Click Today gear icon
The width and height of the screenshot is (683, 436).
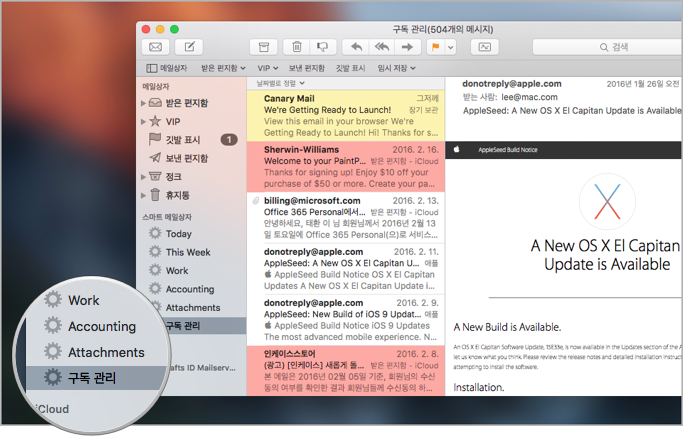coord(155,233)
